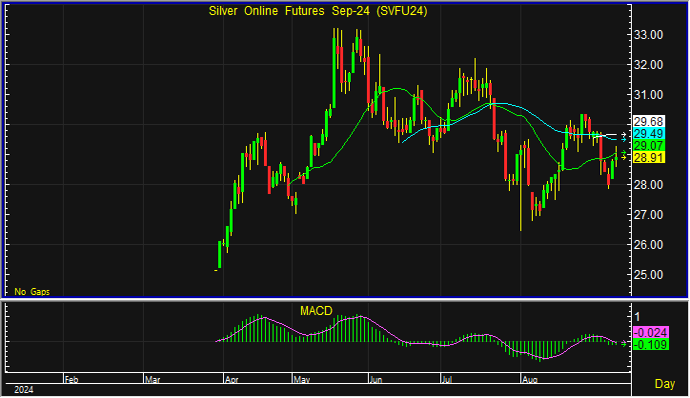The height and width of the screenshot is (398, 690).
Task: Click the Apr month label on time axis
Action: pyautogui.click(x=231, y=380)
